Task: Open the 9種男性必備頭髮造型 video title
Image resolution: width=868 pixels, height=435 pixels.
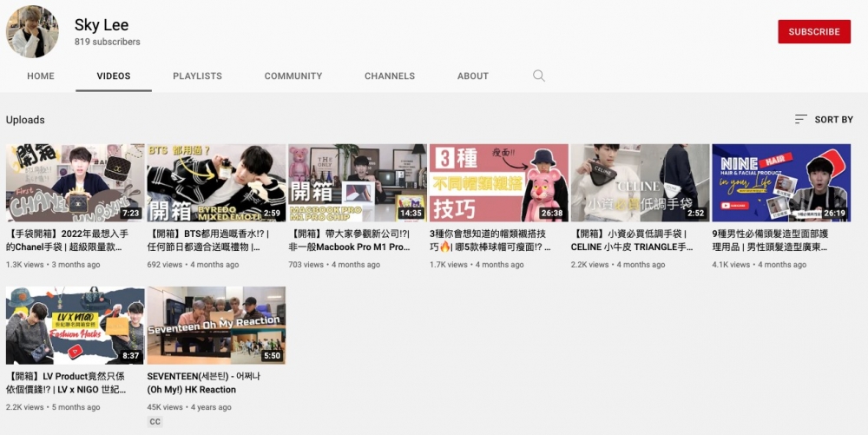Action: (x=770, y=241)
